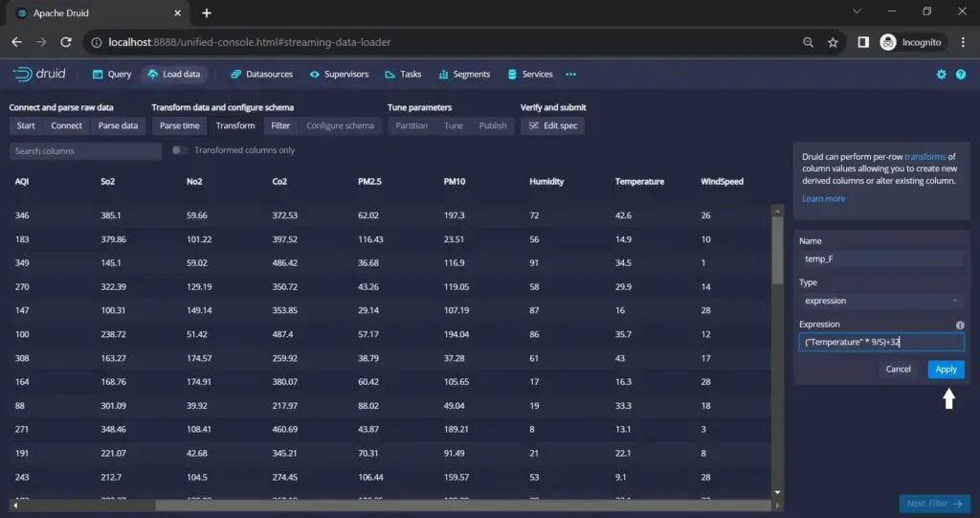
Task: Close the Apache Druid tab
Action: [177, 12]
